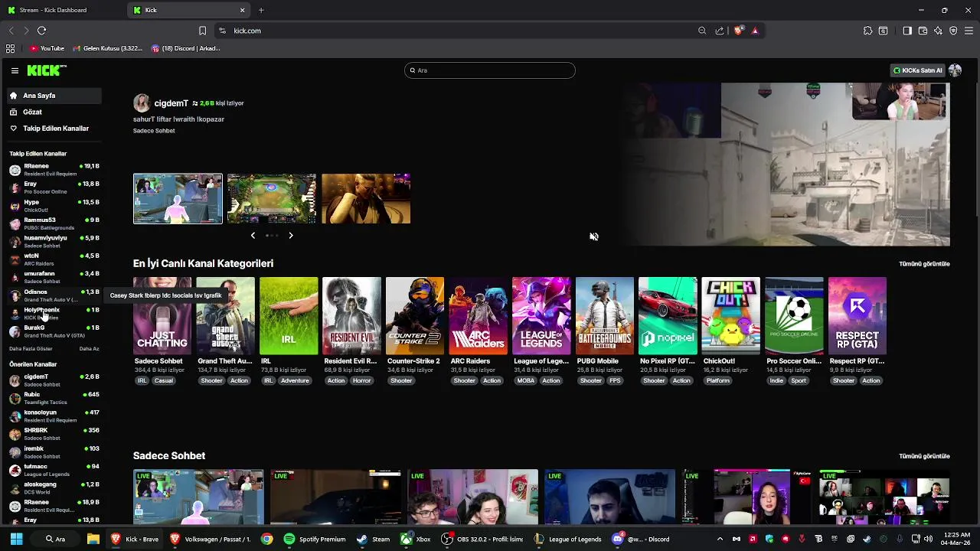Click Tümünü görüntüle beside category section
The image size is (980, 551).
click(924, 264)
